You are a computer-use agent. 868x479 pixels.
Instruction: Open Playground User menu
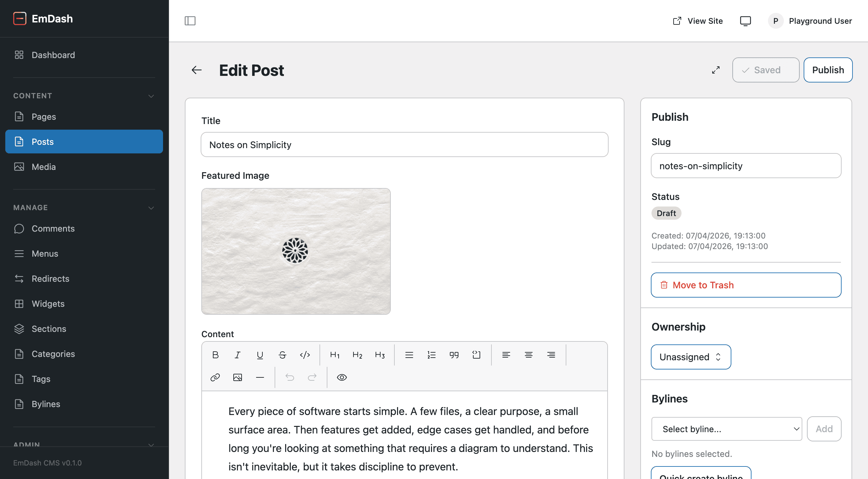coord(810,21)
